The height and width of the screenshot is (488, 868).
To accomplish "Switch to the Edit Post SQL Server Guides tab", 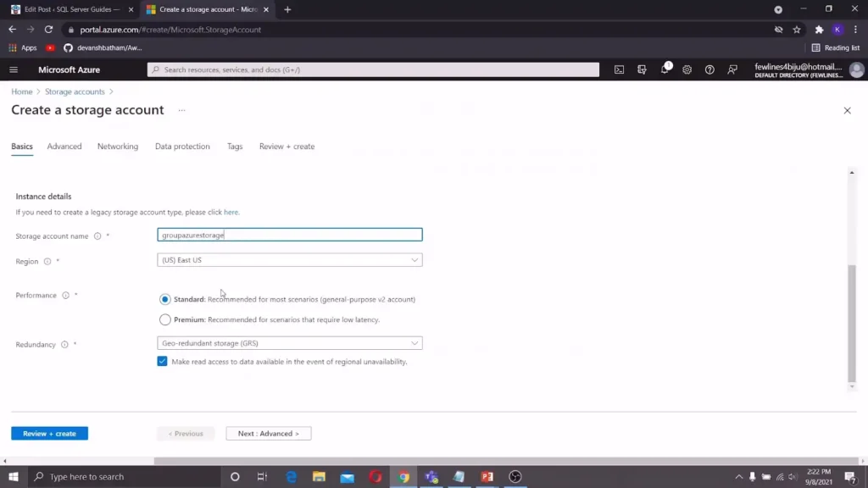I will coord(72,9).
